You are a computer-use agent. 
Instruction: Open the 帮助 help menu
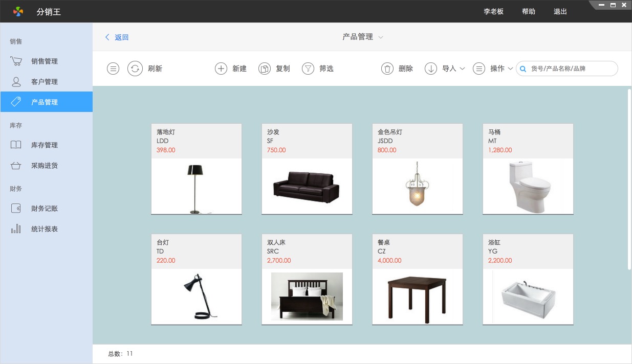pos(528,11)
